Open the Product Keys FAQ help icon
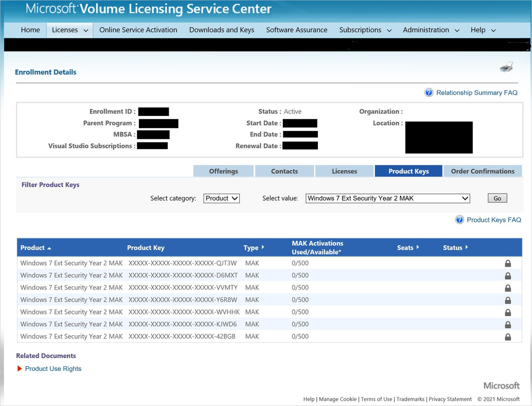This screenshot has width=532, height=406. pos(459,219)
